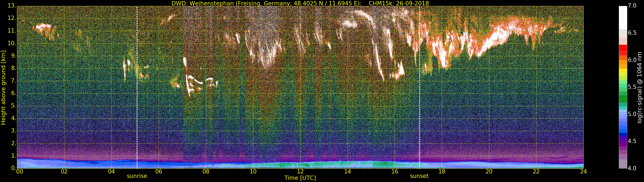
Task: Click the 'sunset' label below the axis
Action: pyautogui.click(x=419, y=176)
